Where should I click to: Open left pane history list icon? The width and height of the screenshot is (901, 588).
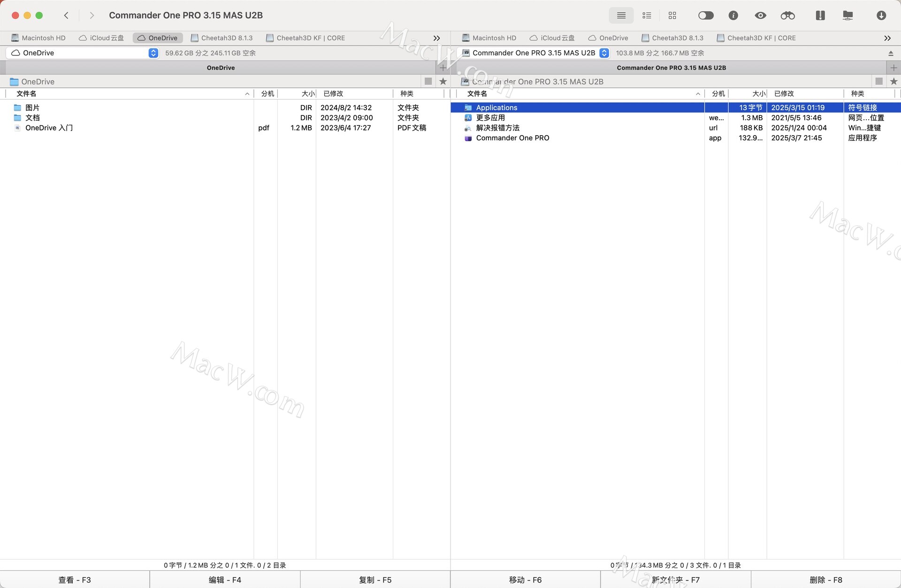coord(428,82)
